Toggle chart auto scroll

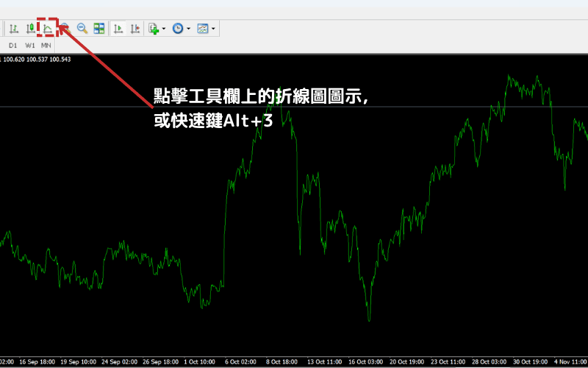[118, 29]
